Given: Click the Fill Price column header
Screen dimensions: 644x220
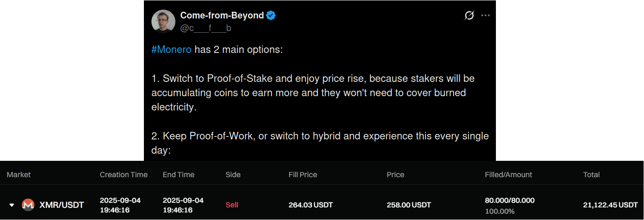Looking at the screenshot, I should point(302,175).
